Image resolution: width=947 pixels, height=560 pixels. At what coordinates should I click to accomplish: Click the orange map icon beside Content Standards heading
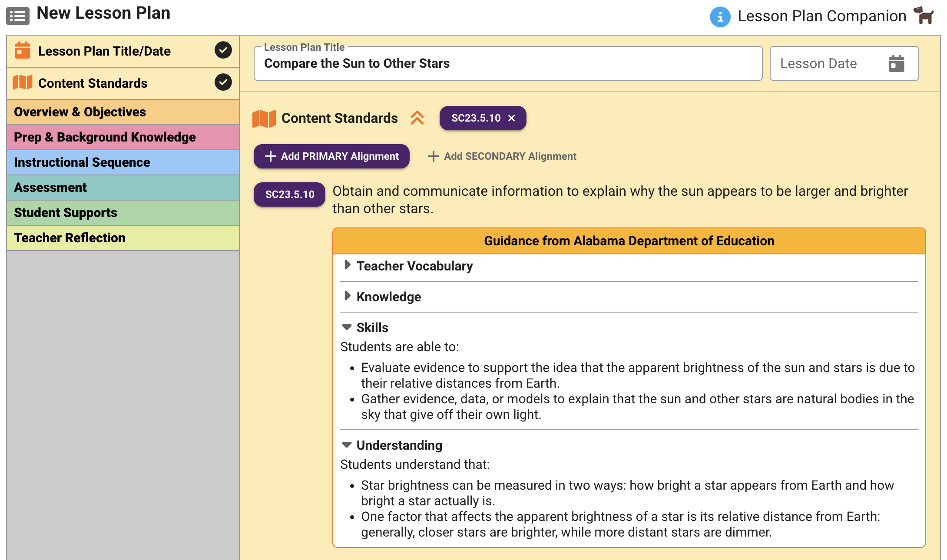tap(264, 119)
